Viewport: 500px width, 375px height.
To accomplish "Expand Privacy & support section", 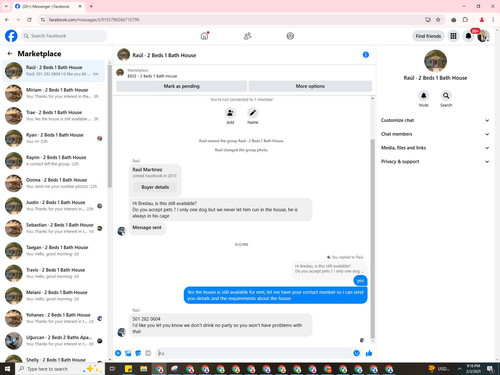I will pos(435,161).
